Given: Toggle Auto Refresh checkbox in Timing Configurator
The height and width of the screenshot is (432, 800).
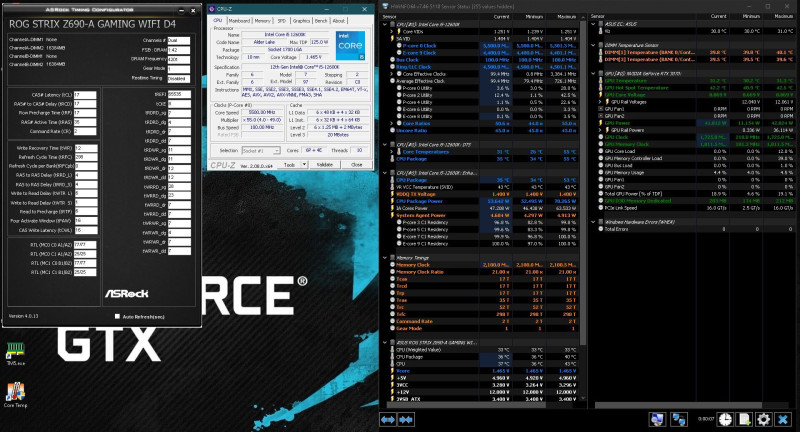Looking at the screenshot, I should [x=117, y=316].
